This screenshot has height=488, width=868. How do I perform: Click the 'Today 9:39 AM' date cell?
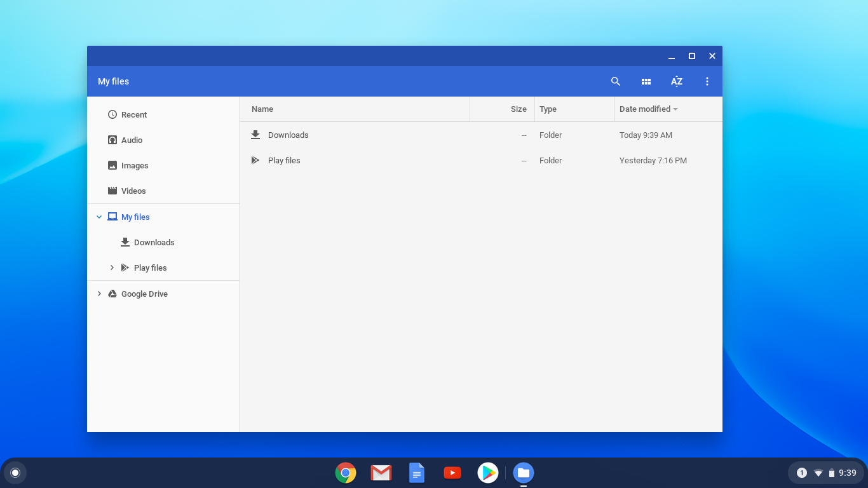pos(646,135)
